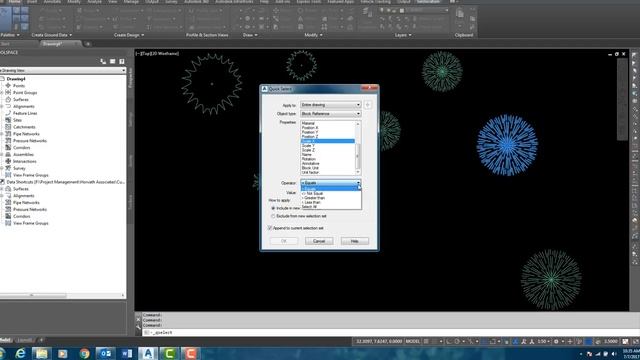Toggle object snap in the status bar
Viewport: 640px width, 360px height.
pos(493,341)
